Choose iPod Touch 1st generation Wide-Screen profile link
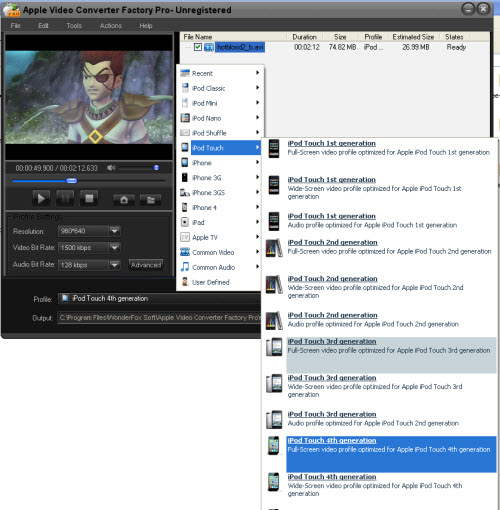The height and width of the screenshot is (510, 500). [332, 180]
